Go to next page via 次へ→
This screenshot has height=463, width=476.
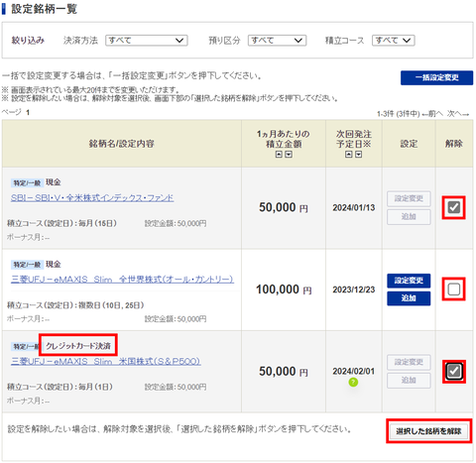458,114
